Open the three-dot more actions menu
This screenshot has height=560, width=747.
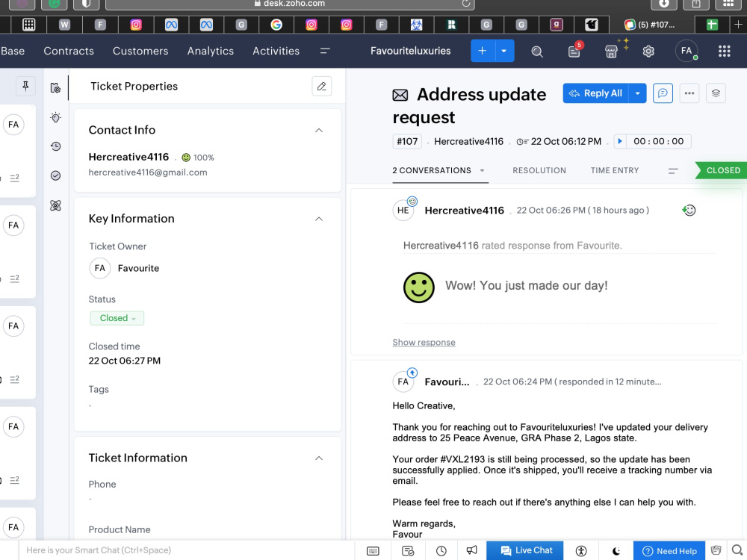point(689,93)
